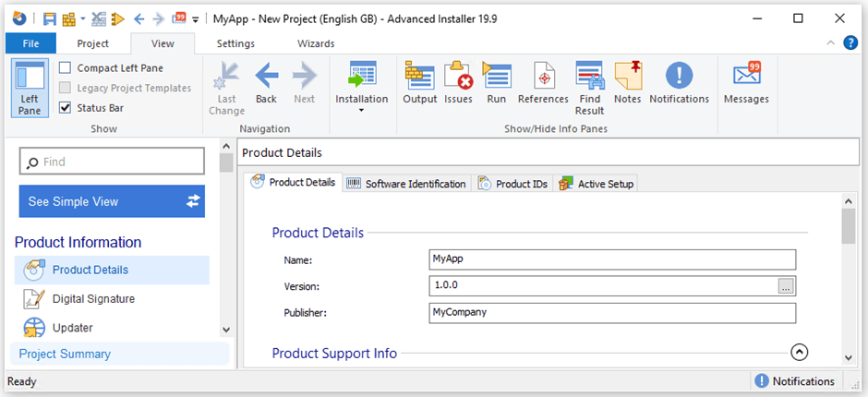Click the Run icon in quick access toolbar

point(117,18)
